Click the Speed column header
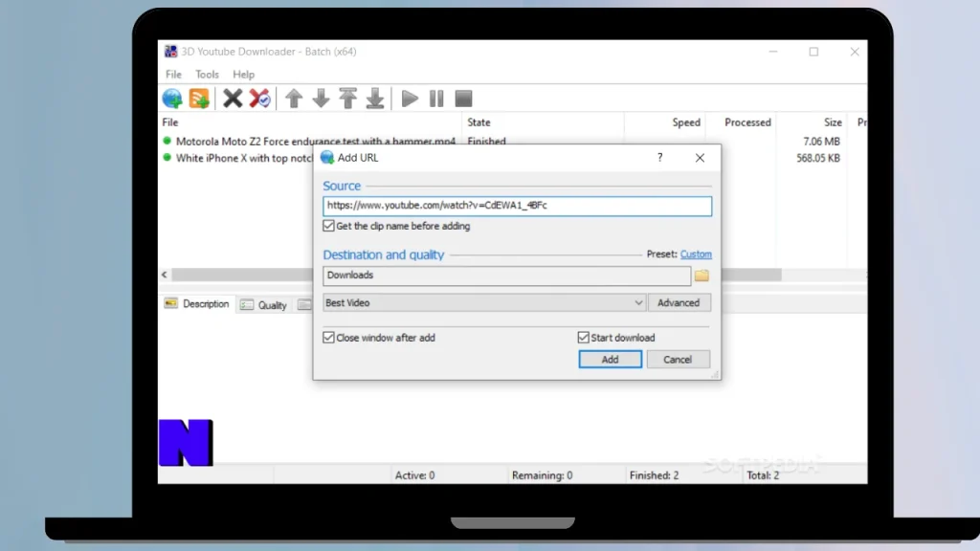 [664, 122]
